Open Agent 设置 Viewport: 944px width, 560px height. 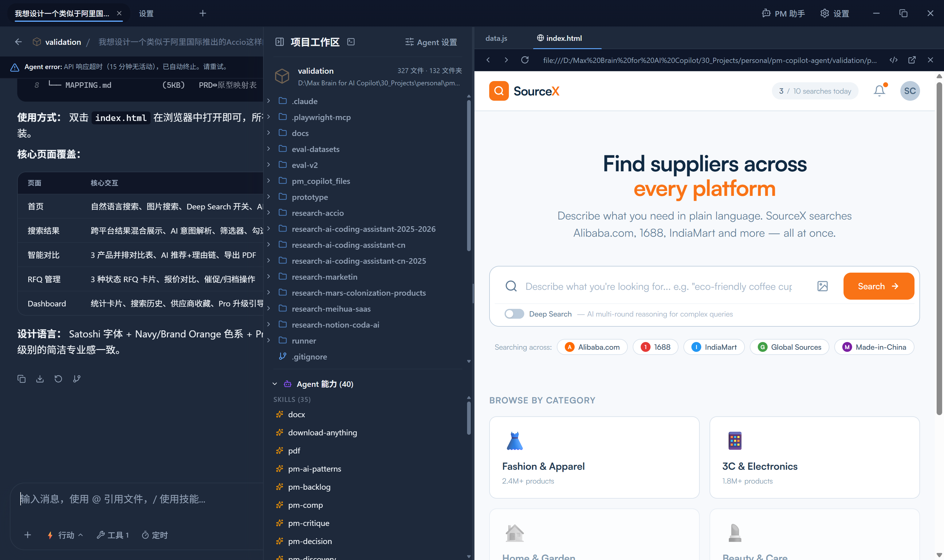pyautogui.click(x=431, y=42)
